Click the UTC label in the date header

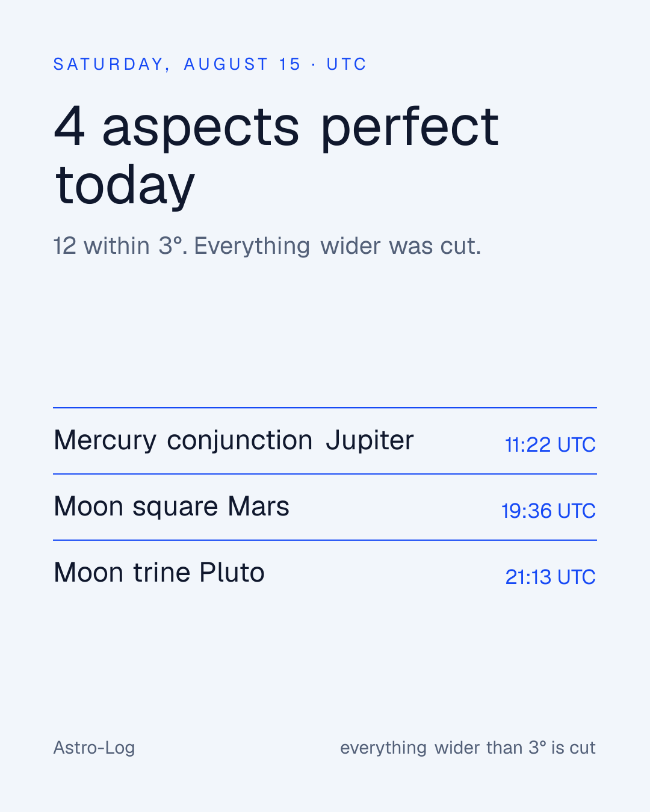347,64
